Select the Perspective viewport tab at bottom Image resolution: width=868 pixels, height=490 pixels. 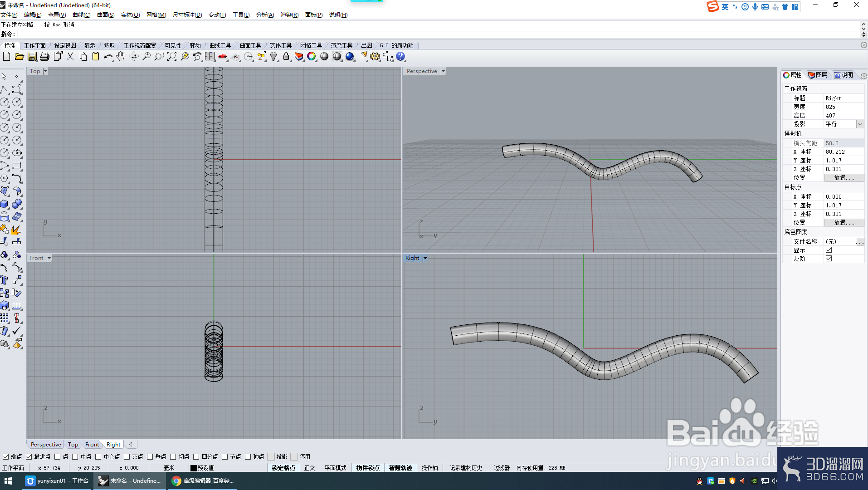click(46, 445)
